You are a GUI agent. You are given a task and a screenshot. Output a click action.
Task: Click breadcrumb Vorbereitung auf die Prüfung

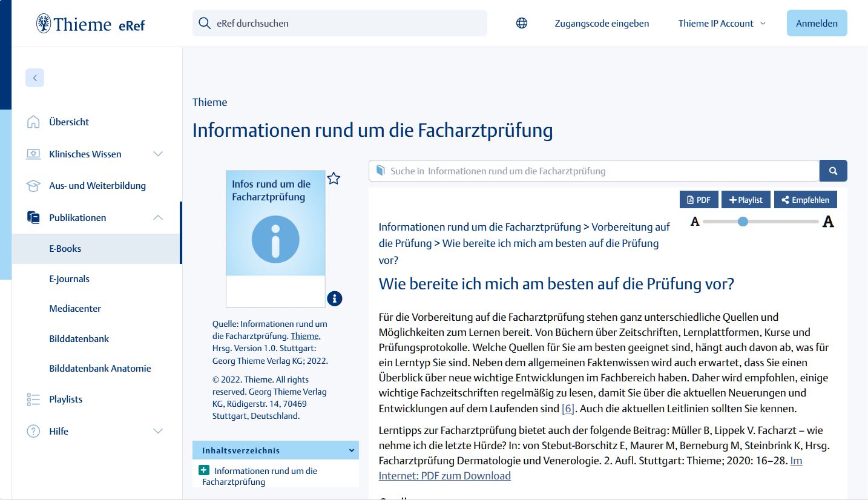click(524, 235)
